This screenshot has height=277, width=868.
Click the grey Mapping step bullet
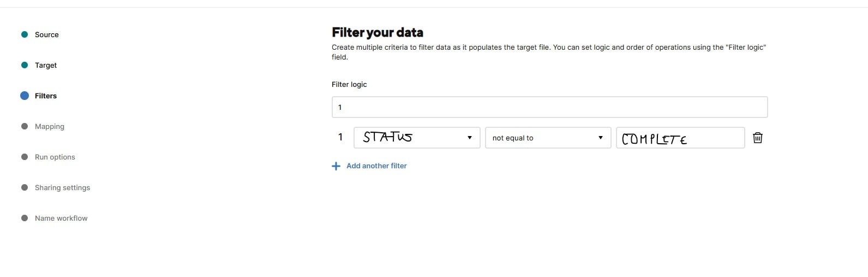[x=25, y=126]
